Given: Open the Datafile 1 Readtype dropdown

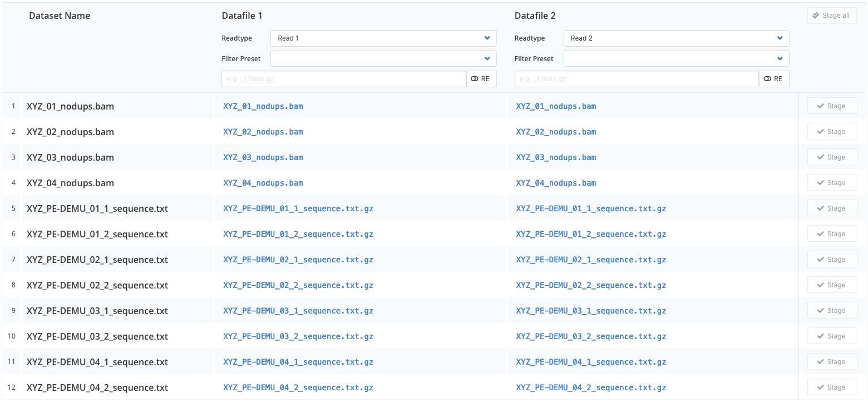Looking at the screenshot, I should [383, 38].
